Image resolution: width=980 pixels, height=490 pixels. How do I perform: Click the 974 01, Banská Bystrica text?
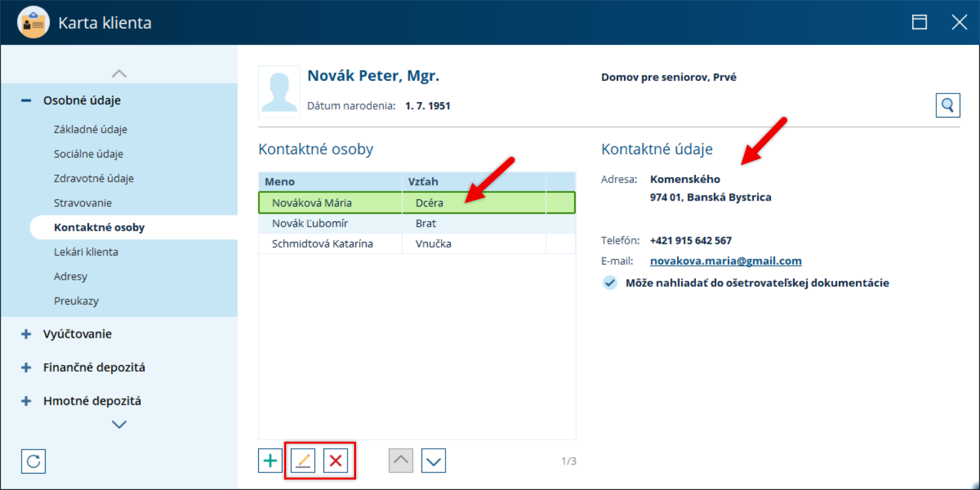[711, 197]
